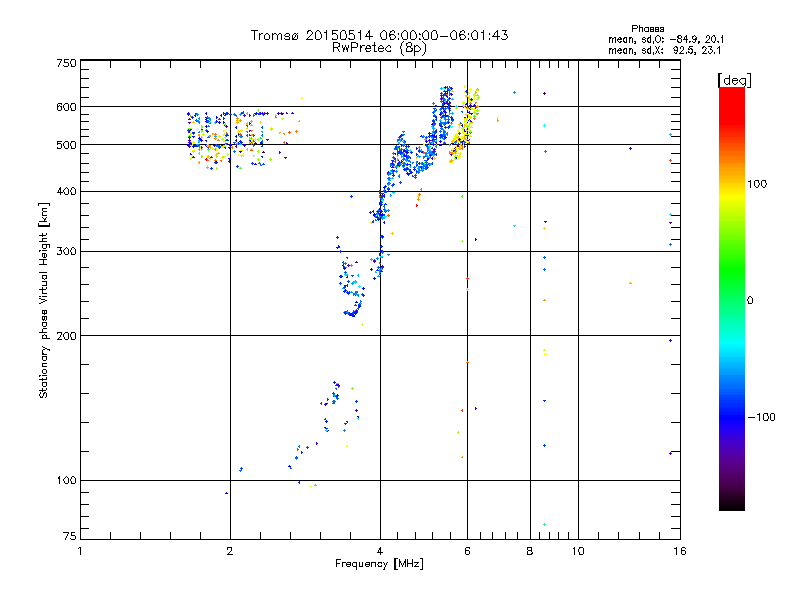Screen dimensions: 800x600
Task: Click the x-axis tick label '6'
Action: 467,551
